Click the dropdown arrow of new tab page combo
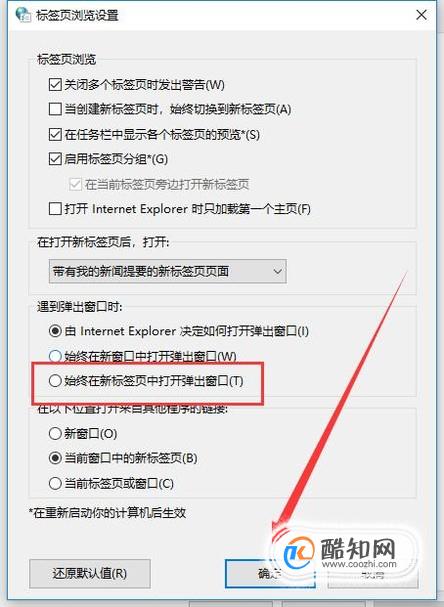This screenshot has height=607, width=444. pyautogui.click(x=277, y=271)
